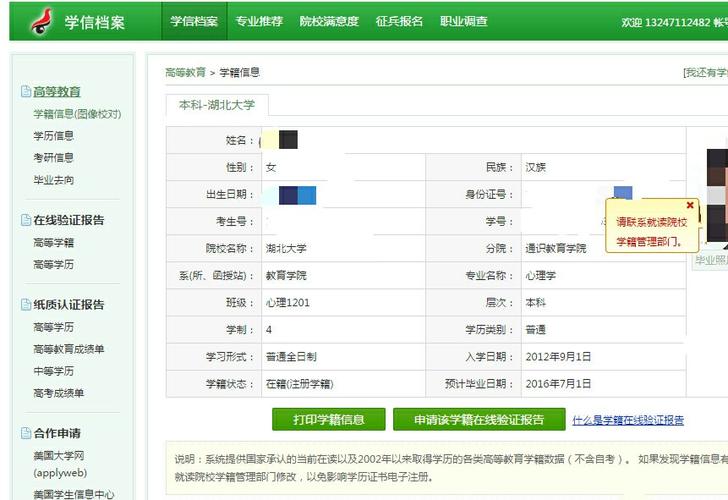Screen dimensions: 728x500
Task: Click the 高等教育 breadcrumb link
Action: (x=186, y=72)
